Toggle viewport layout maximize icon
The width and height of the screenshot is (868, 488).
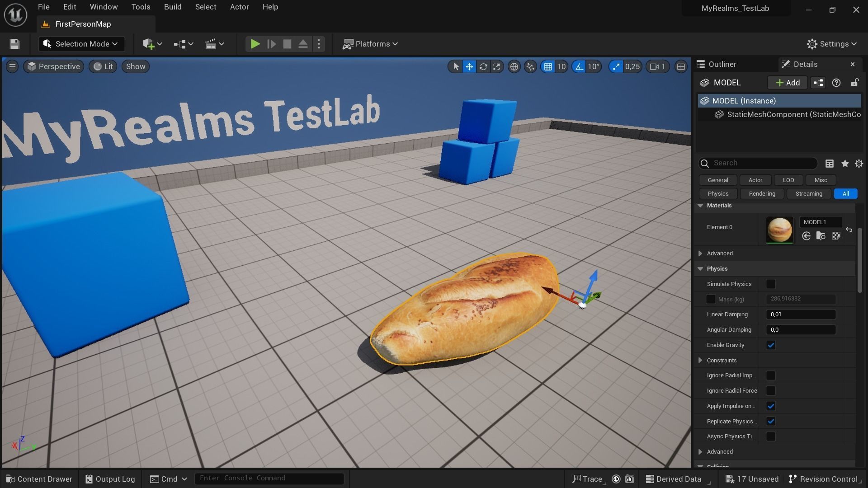[681, 66]
